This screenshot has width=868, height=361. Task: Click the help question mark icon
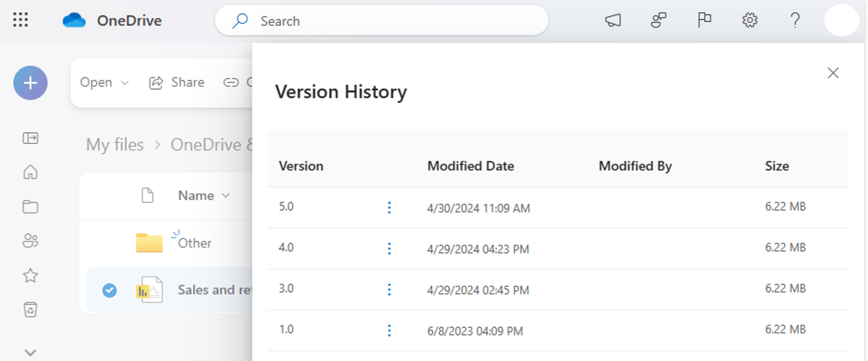[795, 20]
